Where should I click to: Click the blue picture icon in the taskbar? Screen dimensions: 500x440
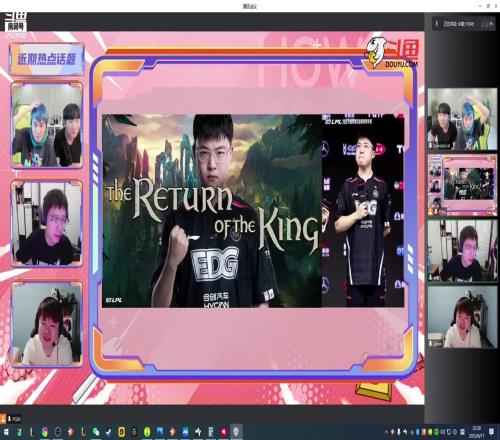coord(160,432)
